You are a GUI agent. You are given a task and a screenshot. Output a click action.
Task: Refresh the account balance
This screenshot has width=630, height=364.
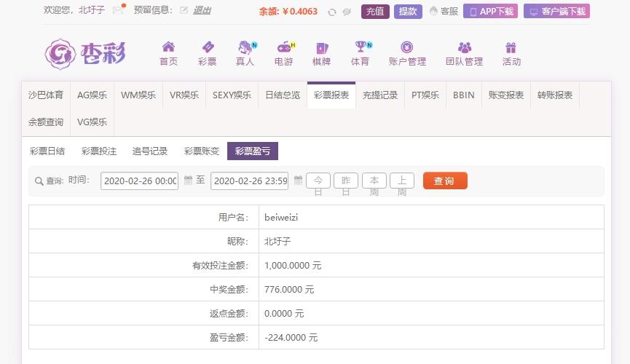332,12
